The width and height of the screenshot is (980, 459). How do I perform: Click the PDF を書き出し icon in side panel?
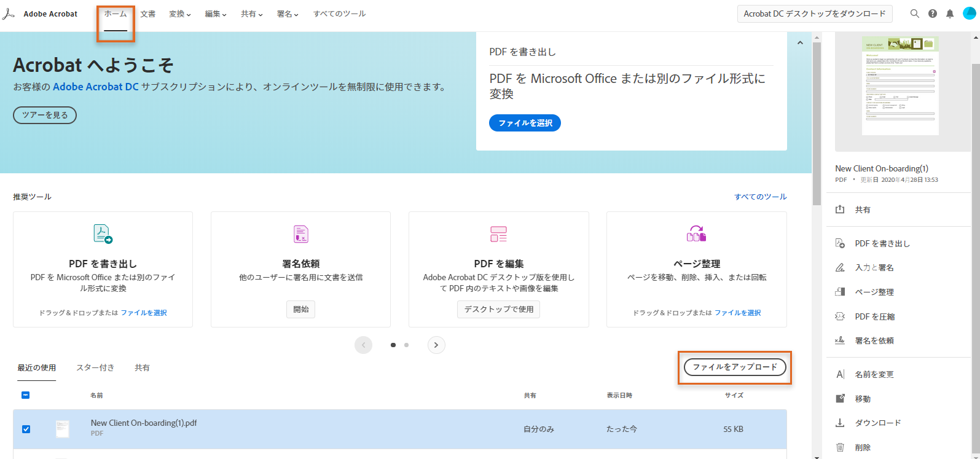tap(840, 243)
